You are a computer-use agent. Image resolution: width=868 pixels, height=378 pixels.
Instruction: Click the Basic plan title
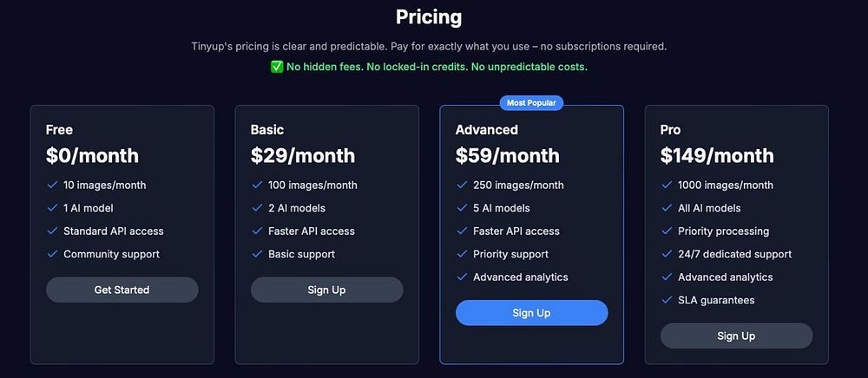(x=267, y=130)
